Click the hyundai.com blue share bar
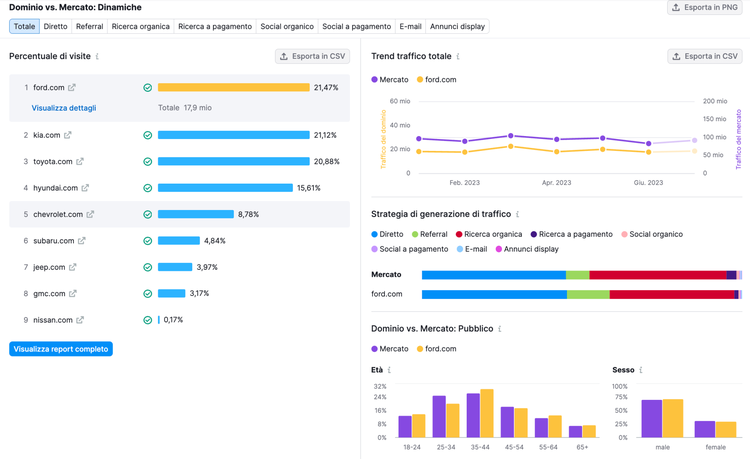750x459 pixels. coord(225,188)
